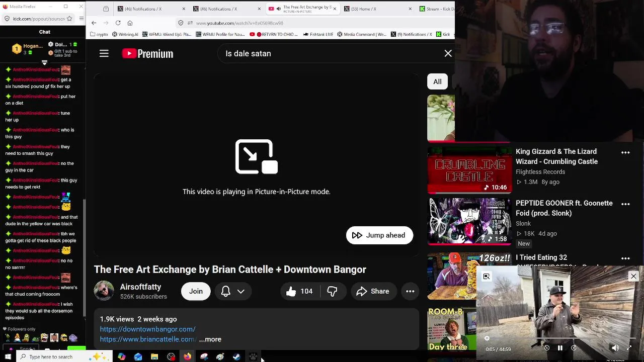Image resolution: width=644 pixels, height=362 pixels.
Task: Click Jump ahead button on player
Action: (379, 235)
